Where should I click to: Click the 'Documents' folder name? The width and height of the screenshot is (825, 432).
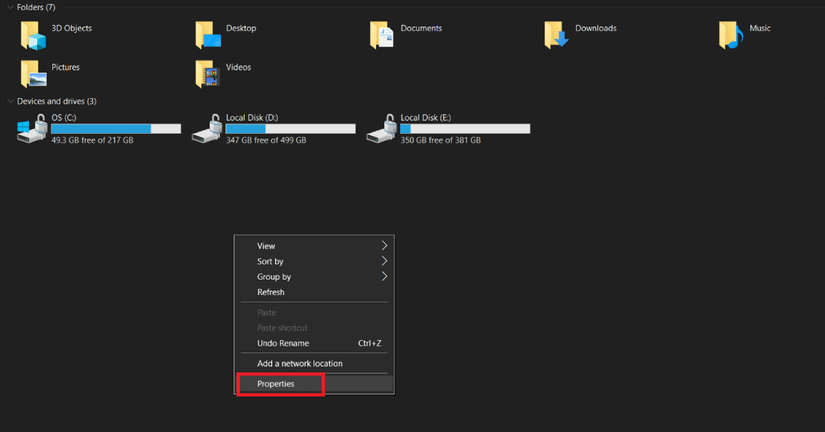pos(421,28)
